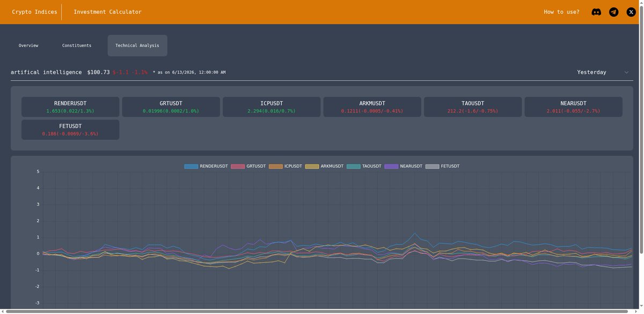Toggle ARKMUSDT yellow legend swatch
Image resolution: width=644 pixels, height=314 pixels.
point(312,167)
